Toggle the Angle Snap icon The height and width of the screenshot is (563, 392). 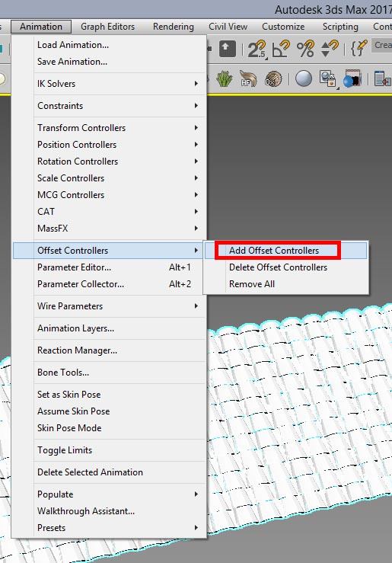pos(280,49)
